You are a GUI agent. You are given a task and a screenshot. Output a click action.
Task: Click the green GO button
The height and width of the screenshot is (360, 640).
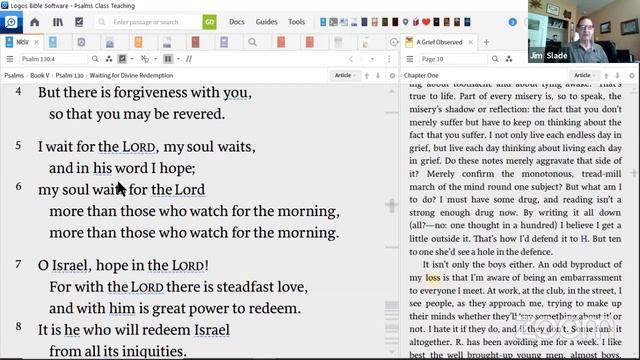[209, 22]
